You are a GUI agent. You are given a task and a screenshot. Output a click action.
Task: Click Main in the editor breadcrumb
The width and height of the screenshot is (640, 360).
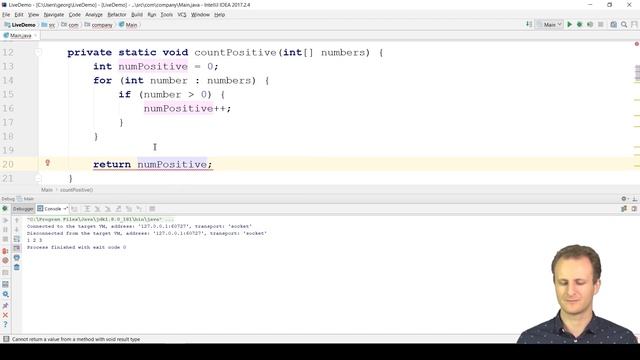coord(47,190)
